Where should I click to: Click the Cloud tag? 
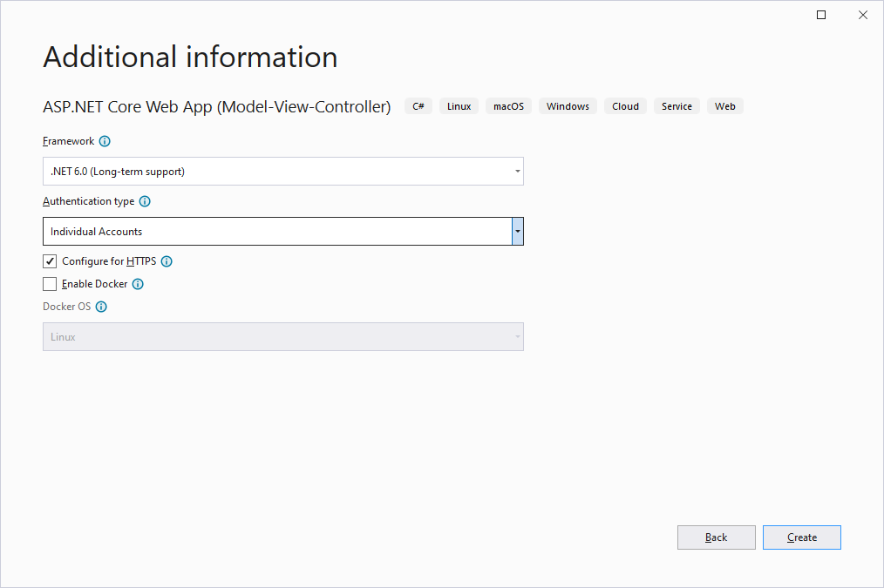(626, 106)
